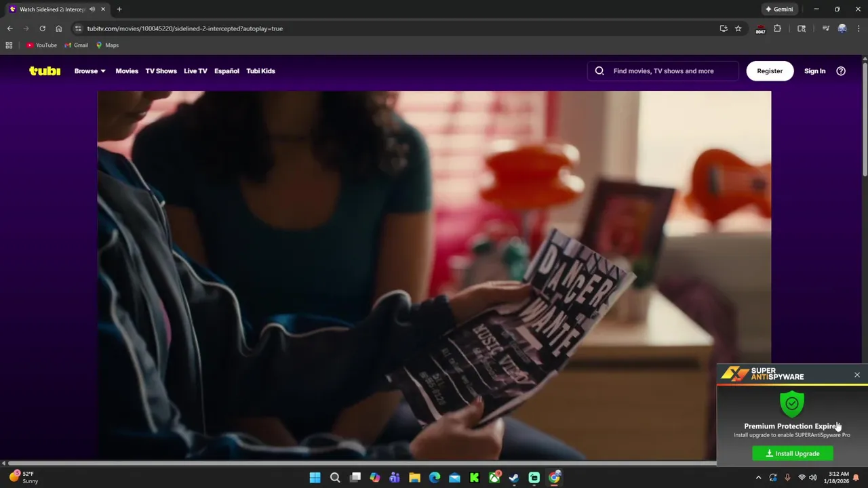The height and width of the screenshot is (488, 868).
Task: Click the tubitv.com address bar
Action: 393,28
